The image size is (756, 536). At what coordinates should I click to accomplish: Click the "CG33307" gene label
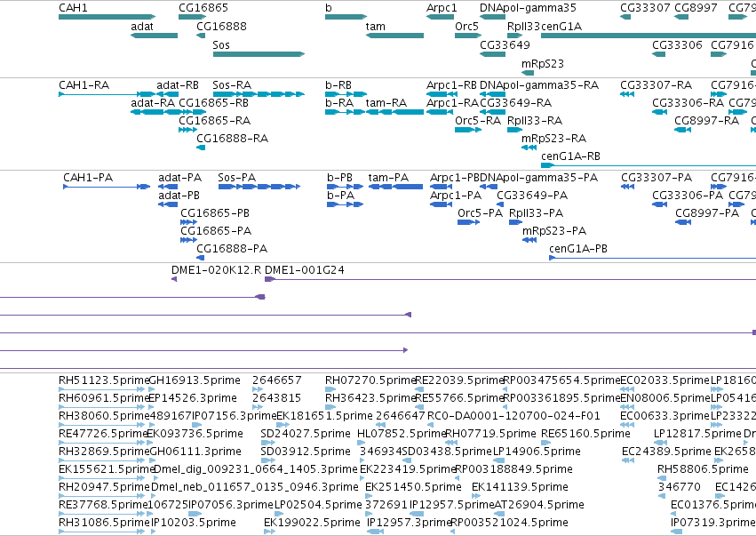[645, 8]
